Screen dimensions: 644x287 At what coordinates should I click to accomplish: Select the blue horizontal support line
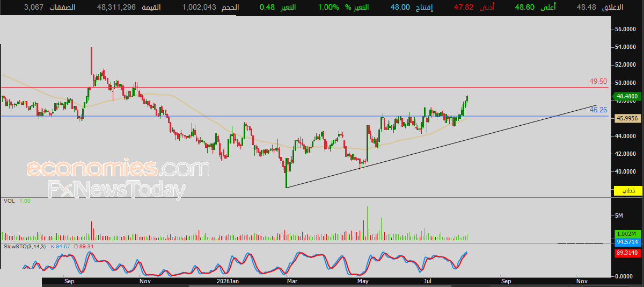click(x=306, y=116)
